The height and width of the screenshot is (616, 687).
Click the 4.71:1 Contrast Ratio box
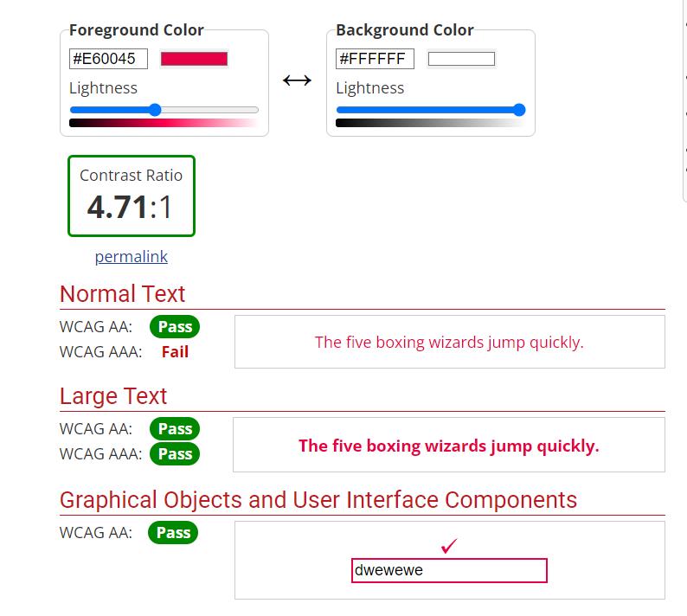(x=132, y=196)
